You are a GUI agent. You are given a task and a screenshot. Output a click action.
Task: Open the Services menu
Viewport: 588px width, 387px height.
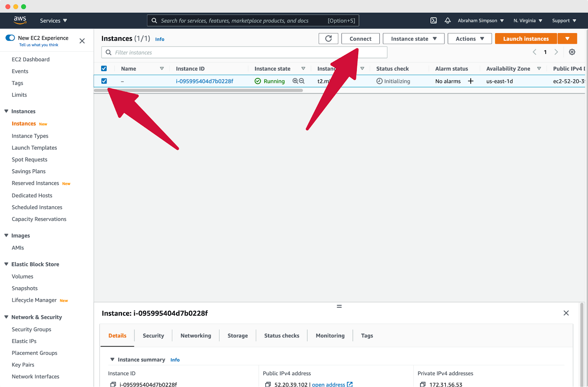(53, 21)
